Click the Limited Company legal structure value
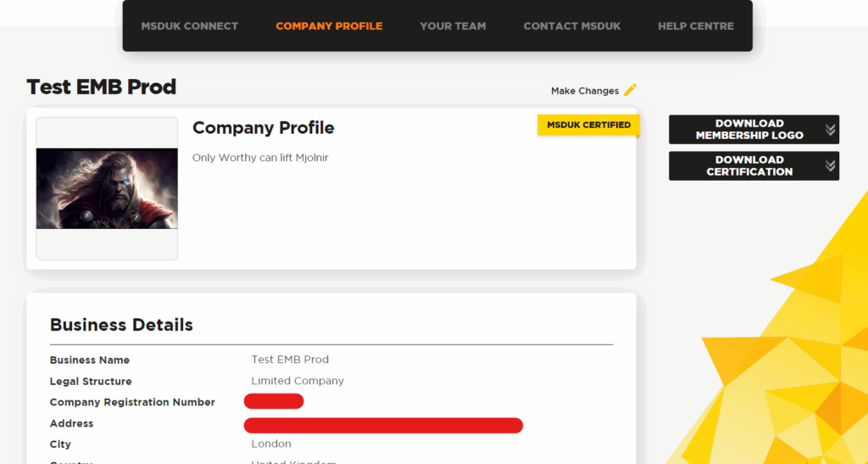Viewport: 868px width, 464px height. [x=298, y=381]
